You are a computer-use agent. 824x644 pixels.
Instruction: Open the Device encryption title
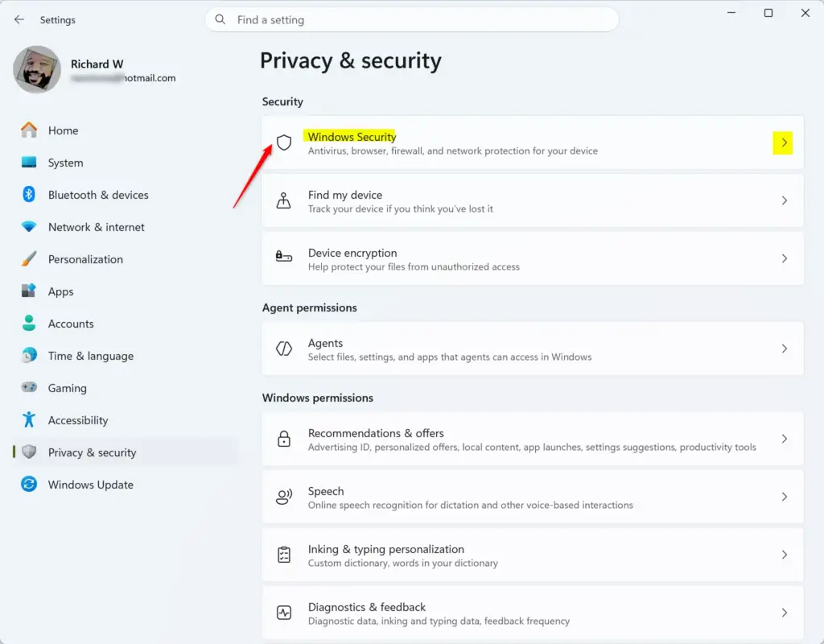[352, 253]
